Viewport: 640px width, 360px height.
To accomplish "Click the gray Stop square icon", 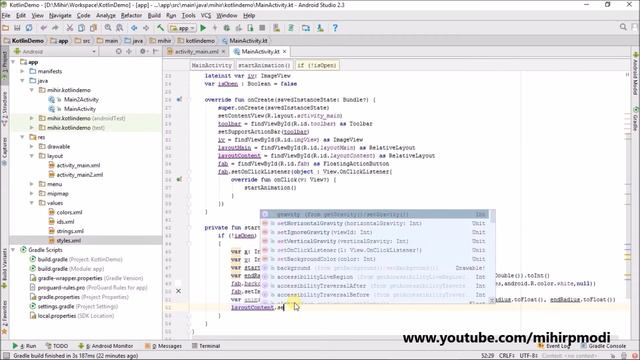I will [x=262, y=28].
